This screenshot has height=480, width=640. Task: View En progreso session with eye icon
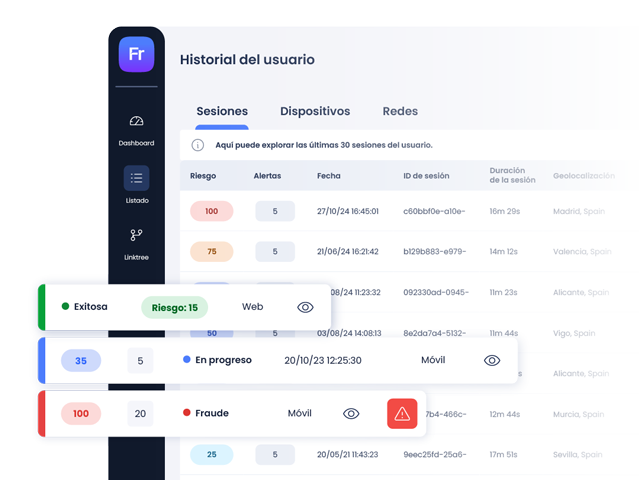coord(492,360)
